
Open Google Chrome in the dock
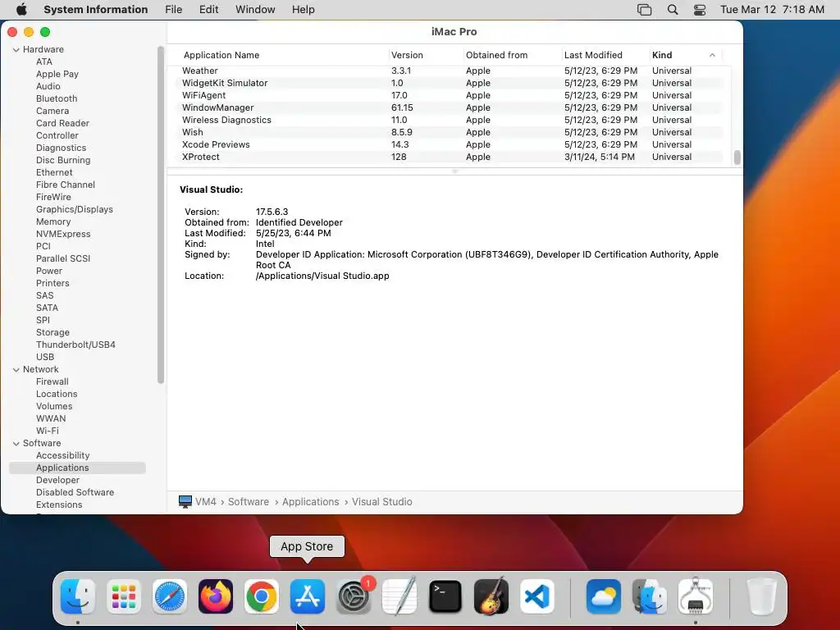(x=262, y=596)
